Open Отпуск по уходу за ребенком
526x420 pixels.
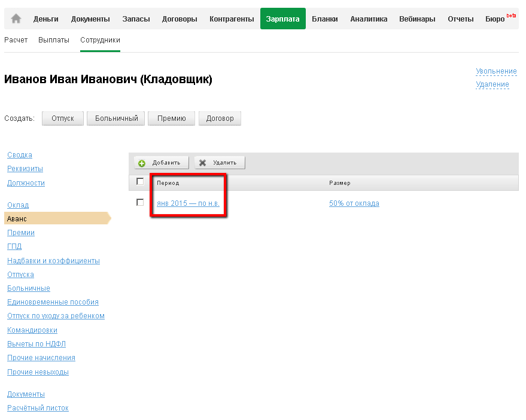click(x=56, y=316)
